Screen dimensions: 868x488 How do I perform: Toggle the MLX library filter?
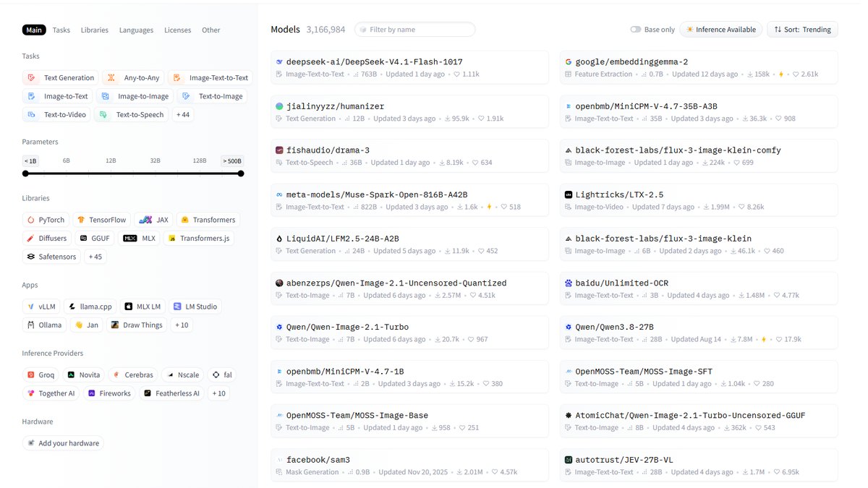coord(140,238)
